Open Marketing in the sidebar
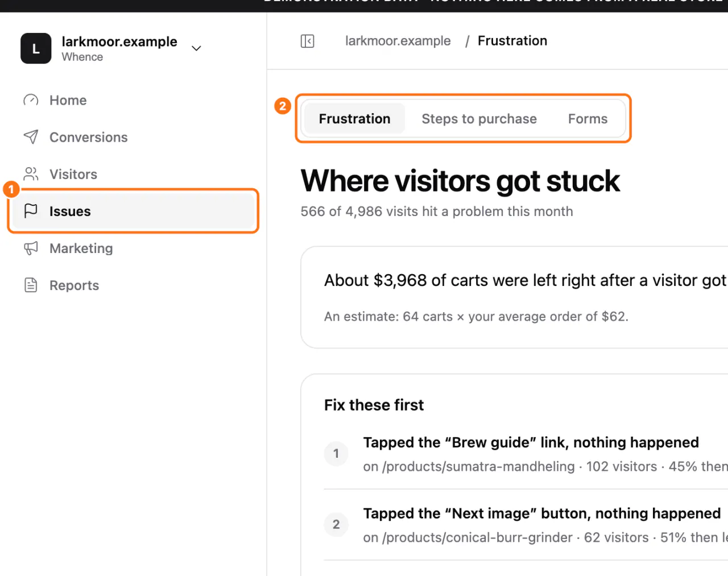The image size is (728, 576). (x=133, y=248)
